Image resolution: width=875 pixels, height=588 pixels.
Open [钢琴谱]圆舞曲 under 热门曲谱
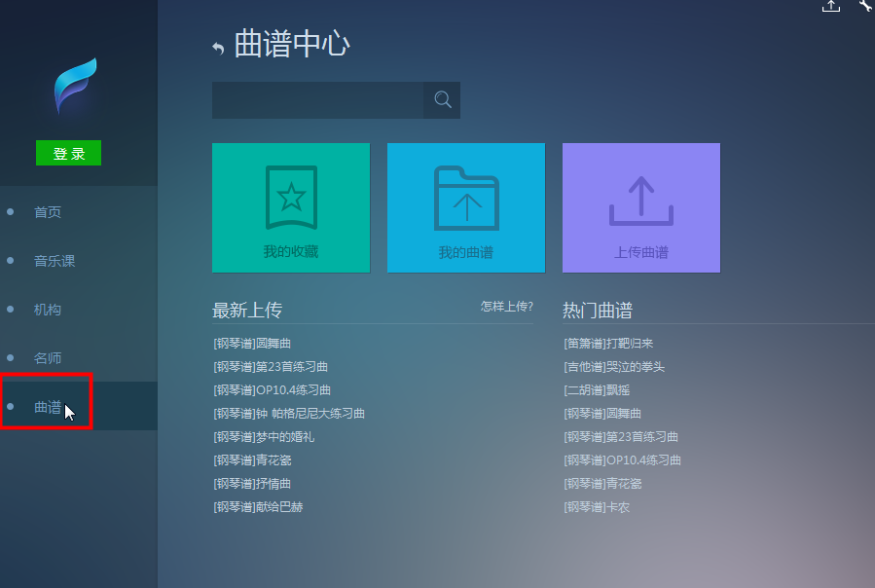click(x=602, y=414)
